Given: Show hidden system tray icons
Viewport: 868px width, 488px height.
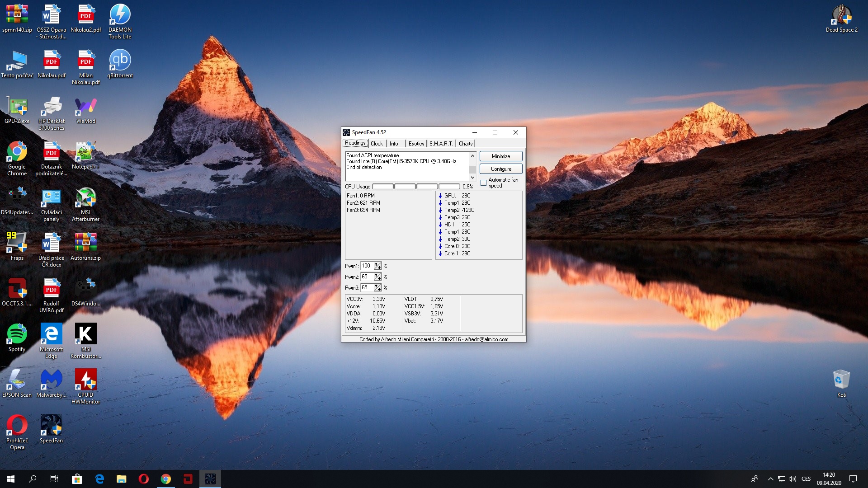Looking at the screenshot, I should click(x=770, y=479).
